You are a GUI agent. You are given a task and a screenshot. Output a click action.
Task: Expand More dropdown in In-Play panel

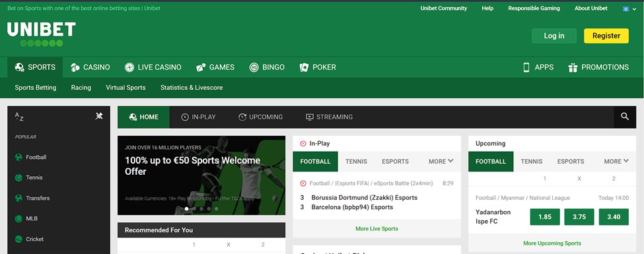point(441,161)
